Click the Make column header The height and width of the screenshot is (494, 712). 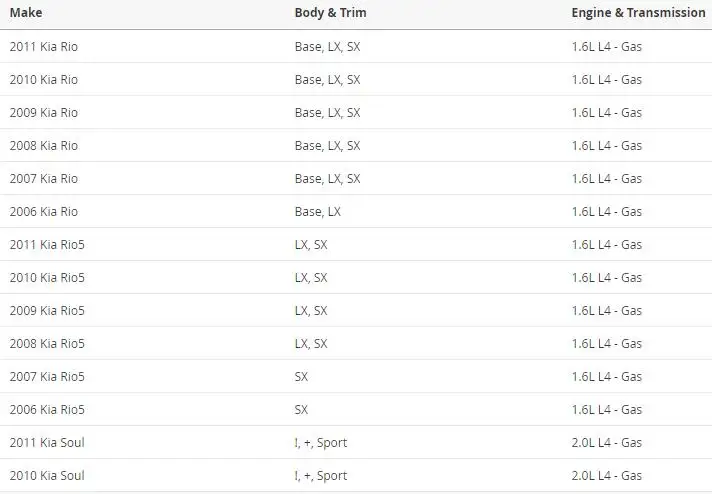(x=26, y=13)
